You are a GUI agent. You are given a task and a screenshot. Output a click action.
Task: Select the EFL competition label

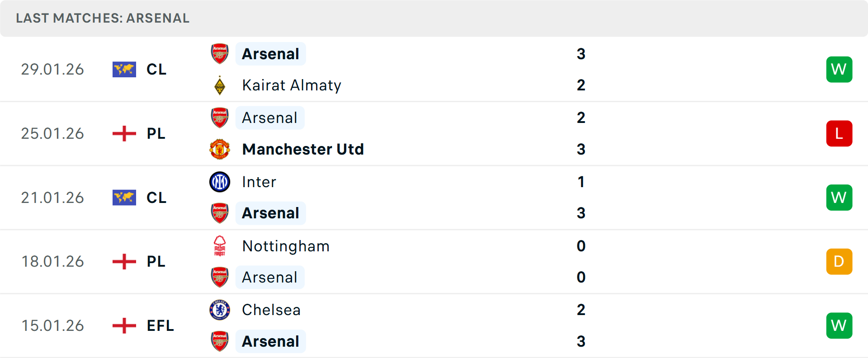pyautogui.click(x=160, y=326)
